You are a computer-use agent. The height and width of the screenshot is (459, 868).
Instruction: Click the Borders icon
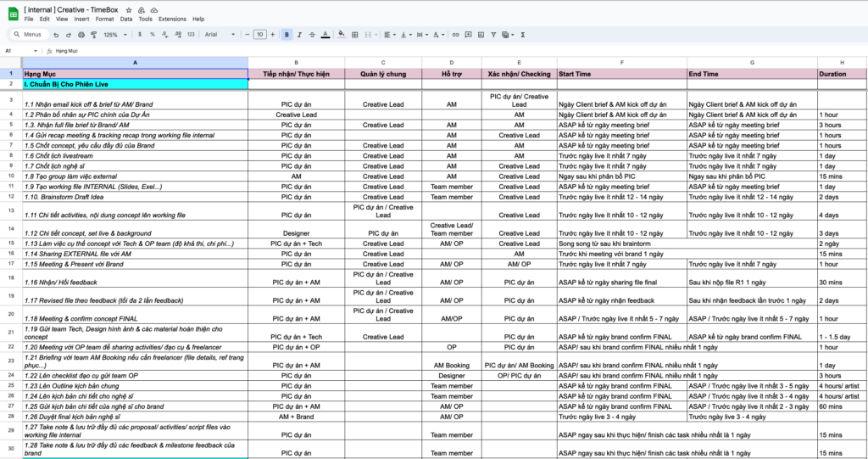353,35
